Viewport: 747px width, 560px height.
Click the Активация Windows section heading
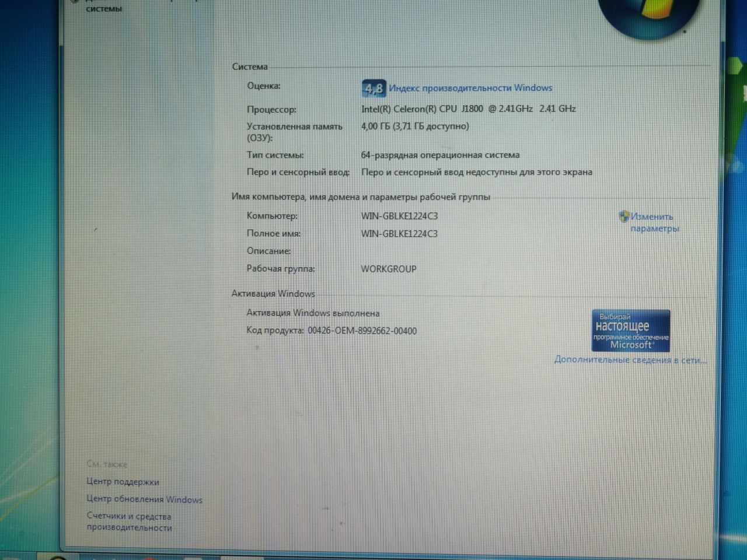(273, 293)
